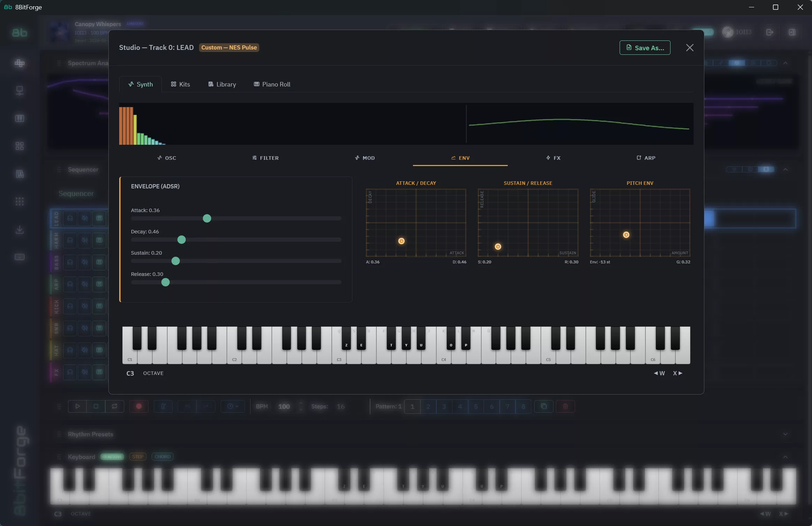Open the metronome dropdown in the transport bar
This screenshot has height=526, width=812.
pos(233,406)
